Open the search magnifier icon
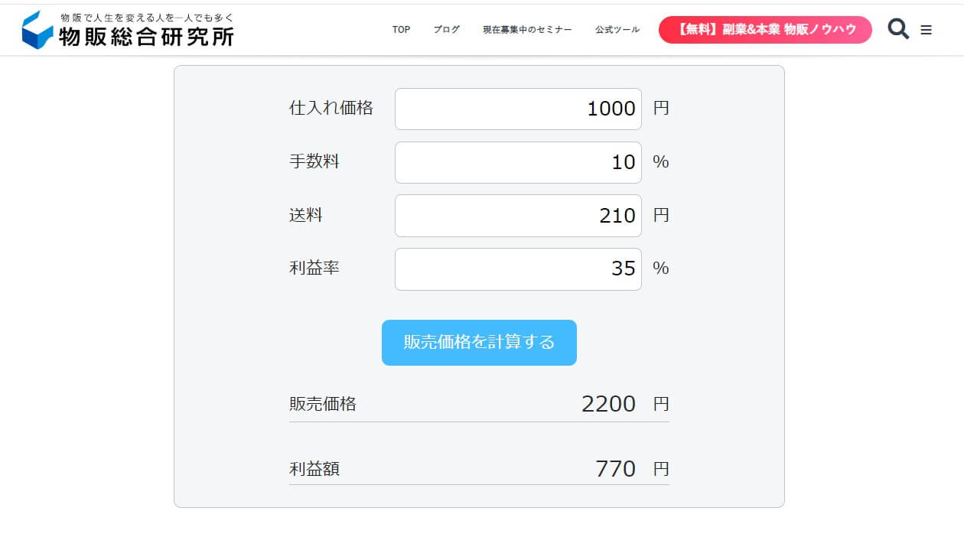 (x=898, y=30)
